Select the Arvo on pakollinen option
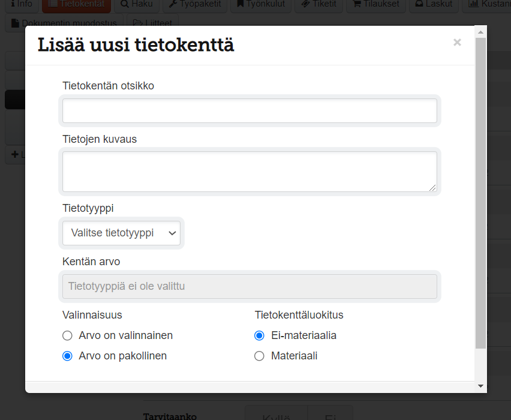Viewport: 511px width, 420px height. [x=68, y=356]
